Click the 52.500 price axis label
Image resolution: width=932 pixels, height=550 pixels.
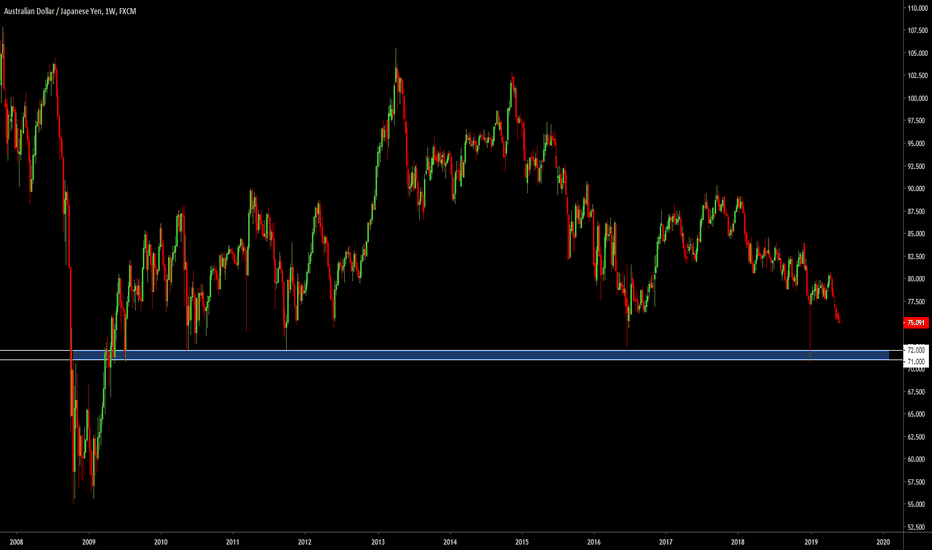tap(917, 527)
